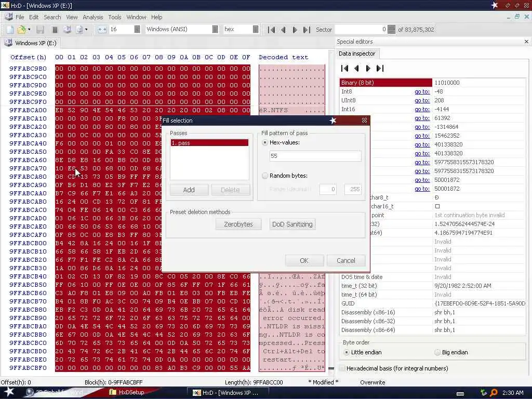Viewport: 532px width, 399px height.
Task: Open the Start menu star button
Action: (x=9, y=392)
